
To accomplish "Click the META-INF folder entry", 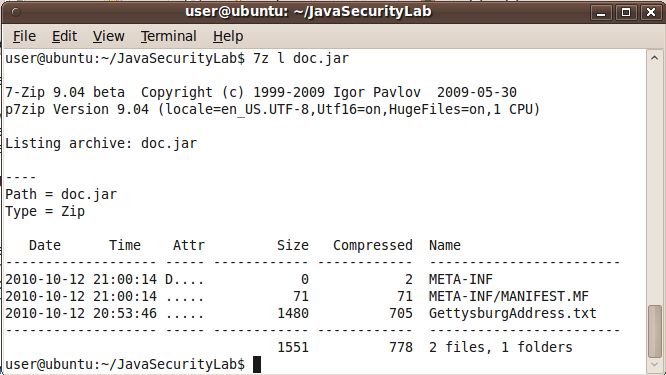I will point(460,279).
